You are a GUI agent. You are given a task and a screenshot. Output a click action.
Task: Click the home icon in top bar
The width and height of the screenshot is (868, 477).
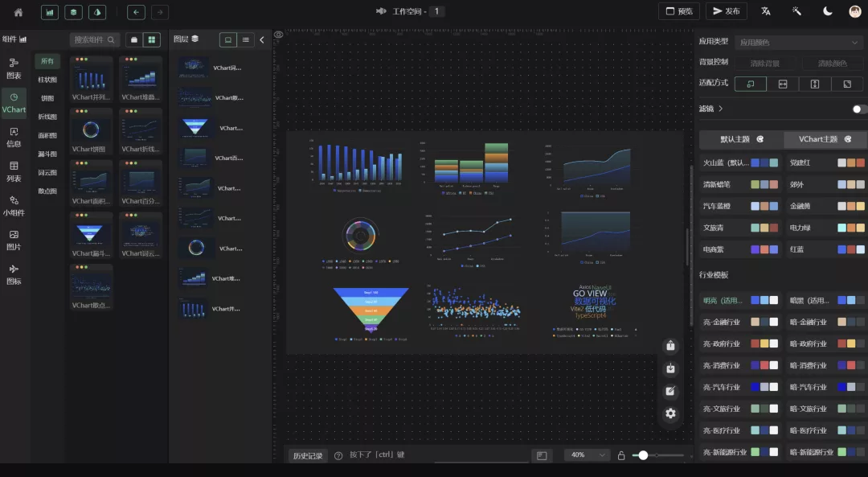click(x=18, y=12)
